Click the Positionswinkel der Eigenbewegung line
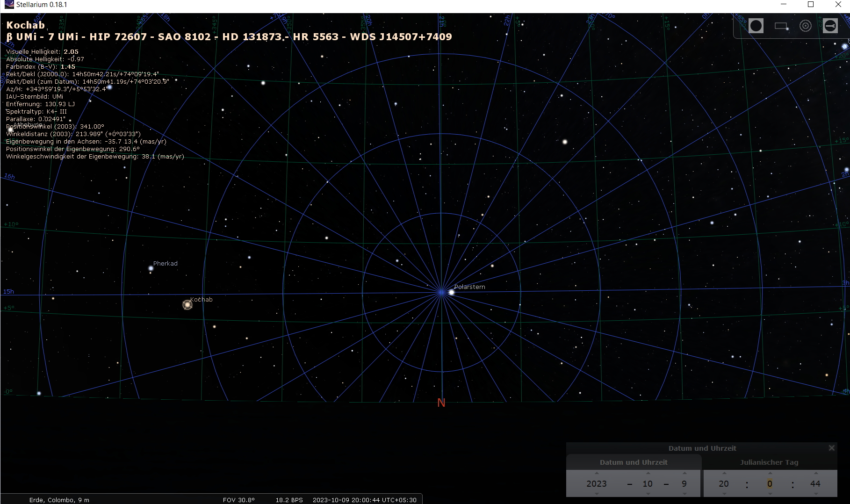This screenshot has height=504, width=850. 73,149
